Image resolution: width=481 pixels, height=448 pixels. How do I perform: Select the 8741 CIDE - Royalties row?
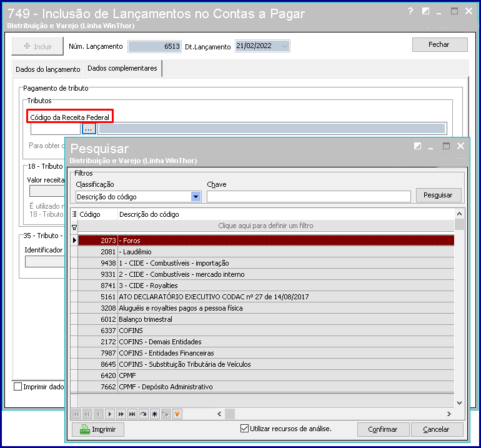pos(266,286)
